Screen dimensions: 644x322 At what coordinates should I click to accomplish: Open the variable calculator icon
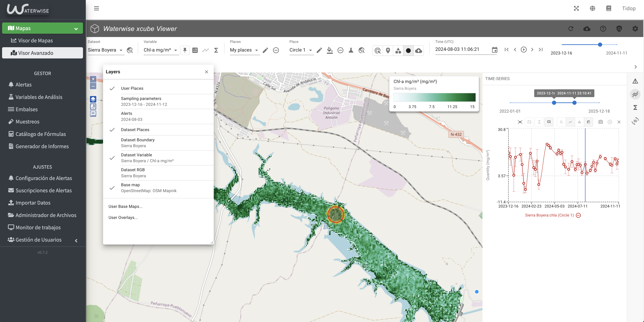click(195, 50)
